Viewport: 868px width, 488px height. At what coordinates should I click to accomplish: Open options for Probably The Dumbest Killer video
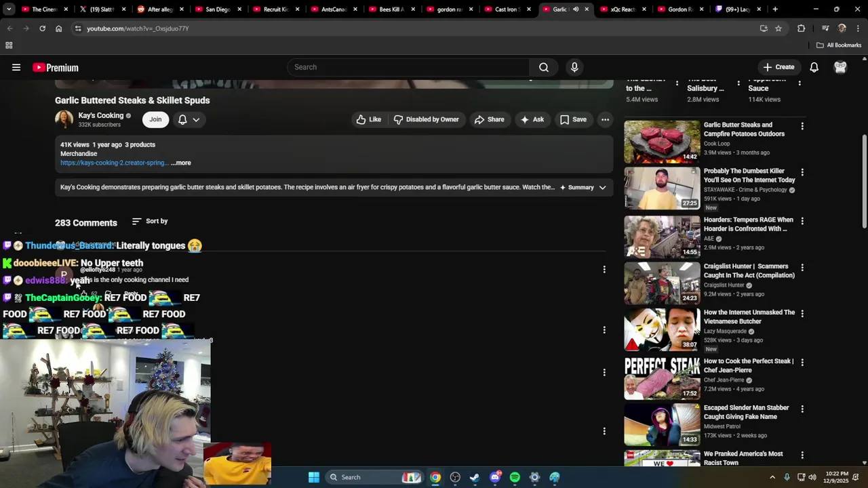tap(802, 172)
